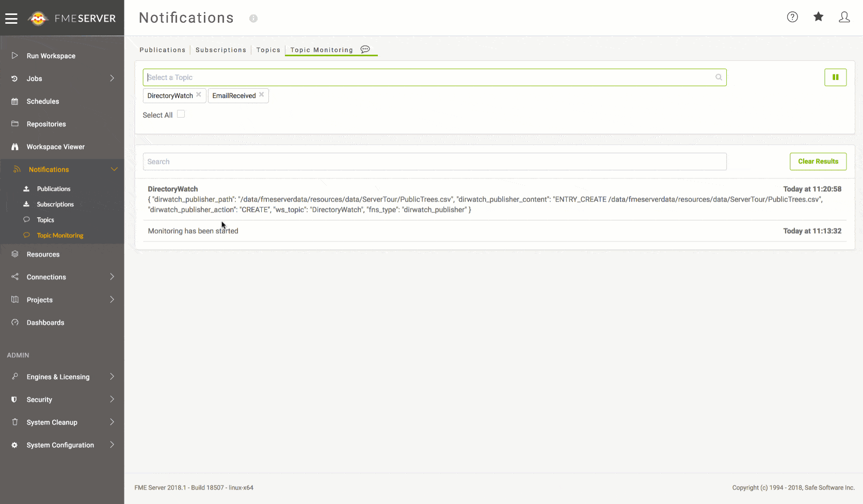
Task: Click the Engines & Licensing key icon
Action: [x=15, y=377]
